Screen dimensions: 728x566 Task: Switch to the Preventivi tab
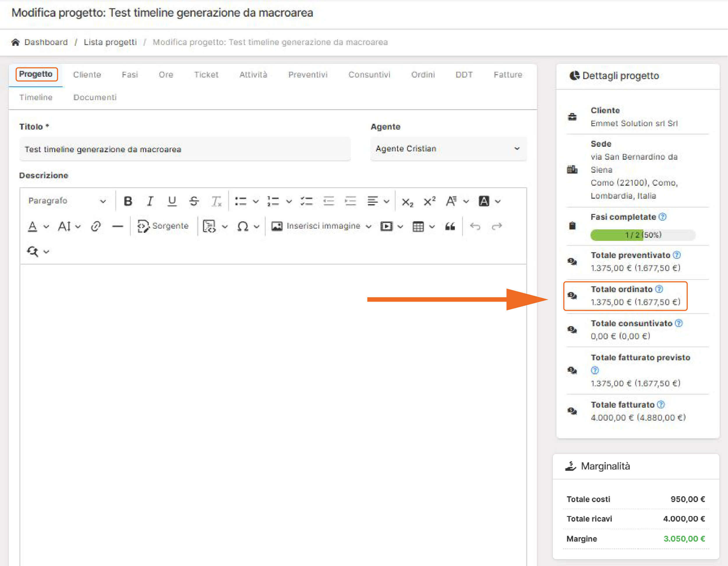point(308,74)
